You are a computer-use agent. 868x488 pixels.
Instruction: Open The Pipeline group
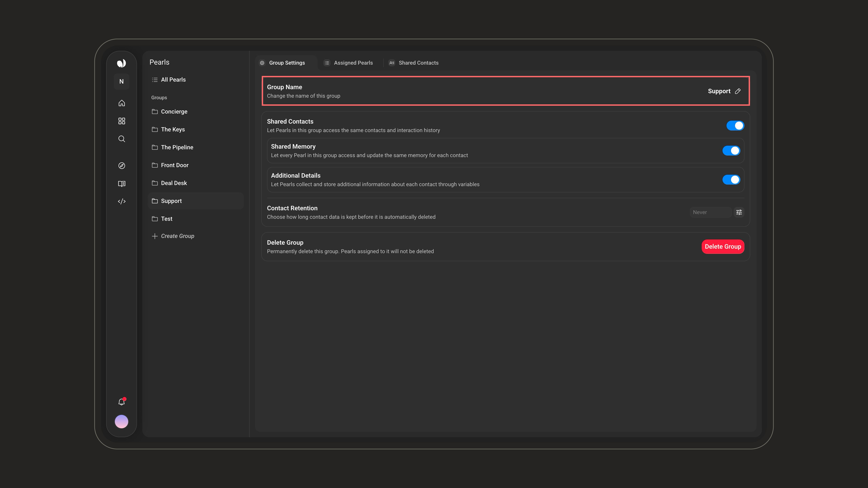click(195, 147)
